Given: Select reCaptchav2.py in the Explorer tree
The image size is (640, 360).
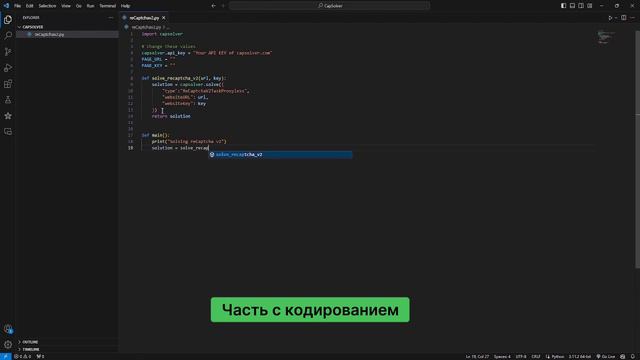Looking at the screenshot, I should tap(49, 35).
